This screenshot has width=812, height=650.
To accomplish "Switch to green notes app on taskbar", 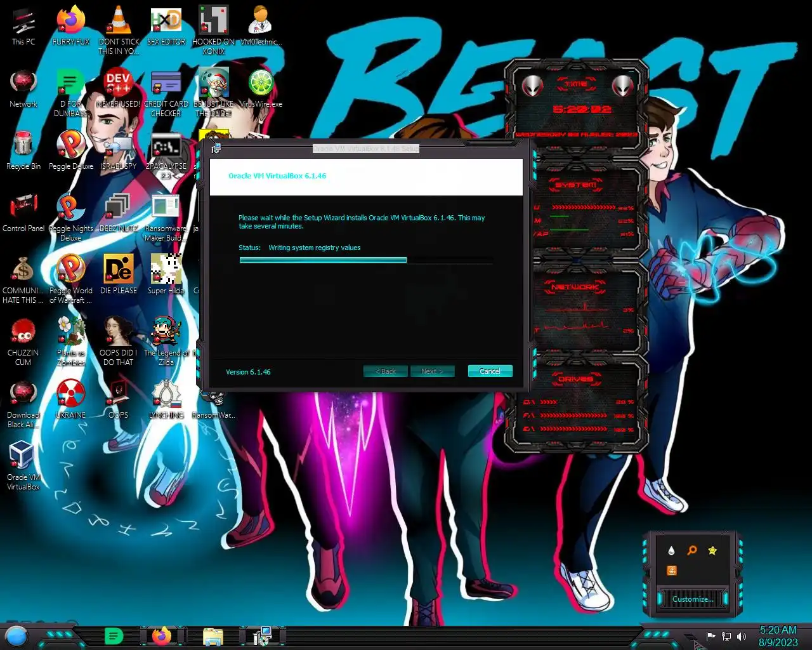I will [114, 635].
